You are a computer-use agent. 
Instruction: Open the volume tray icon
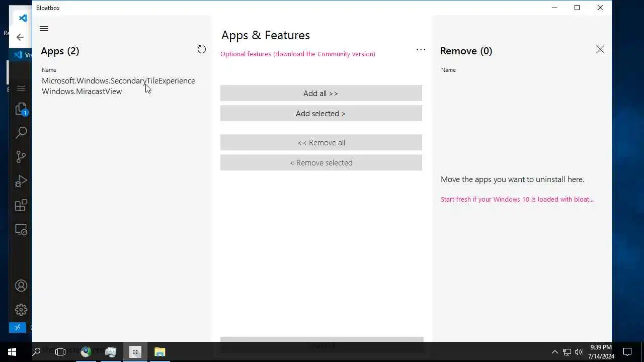pos(579,352)
